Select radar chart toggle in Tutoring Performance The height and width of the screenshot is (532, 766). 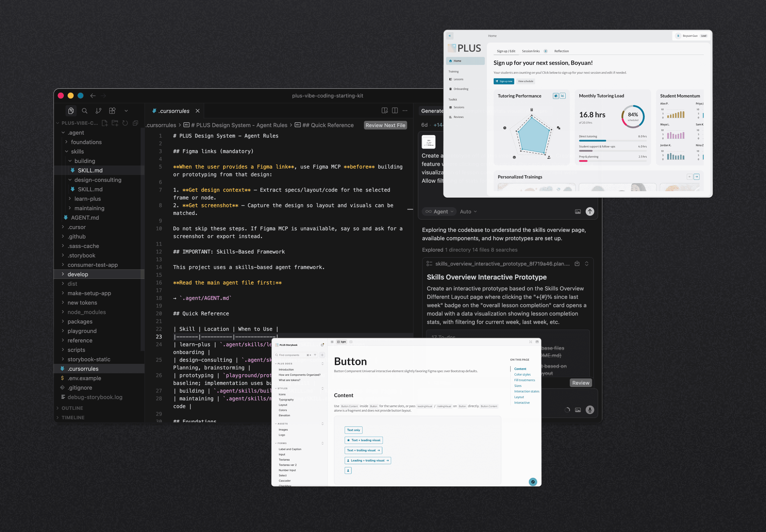(x=556, y=96)
